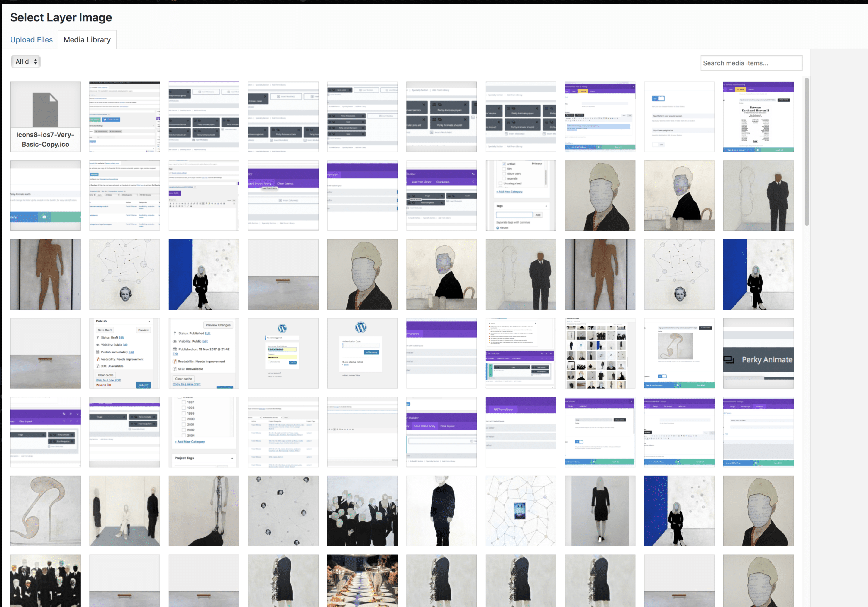The width and height of the screenshot is (868, 607).
Task: Select the scattered heads linked by lines artwork
Action: click(x=283, y=511)
